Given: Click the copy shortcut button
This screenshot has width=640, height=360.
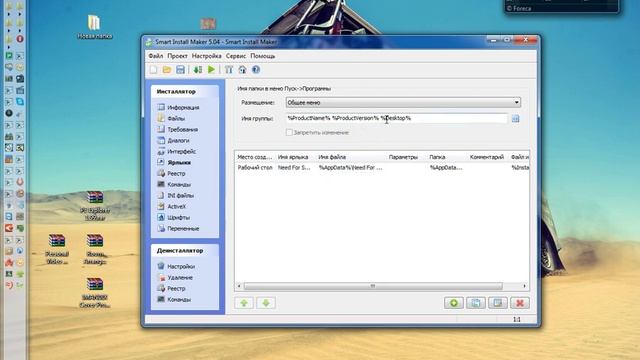Looking at the screenshot, I should coord(476,303).
